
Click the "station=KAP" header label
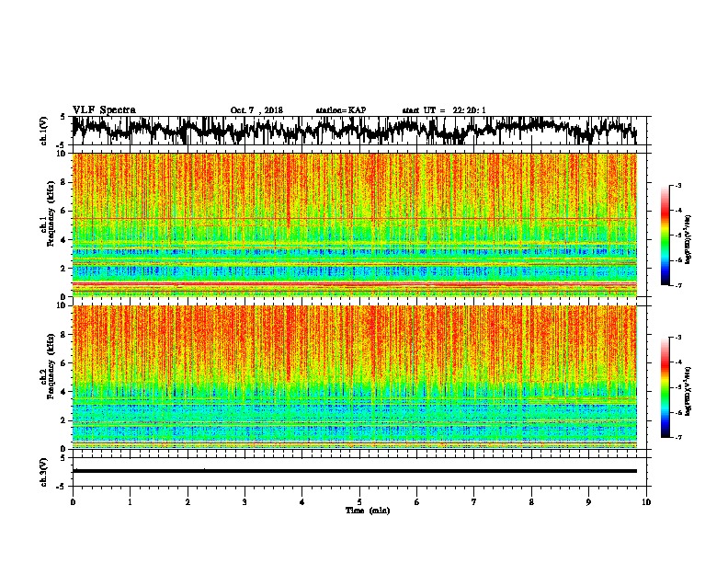click(x=341, y=110)
